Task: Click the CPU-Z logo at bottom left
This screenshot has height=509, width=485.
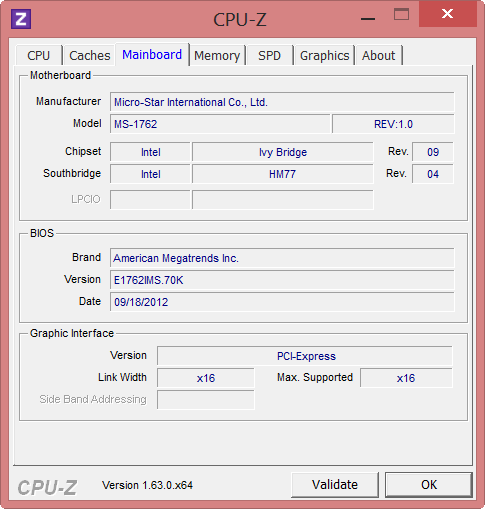Action: pos(47,487)
